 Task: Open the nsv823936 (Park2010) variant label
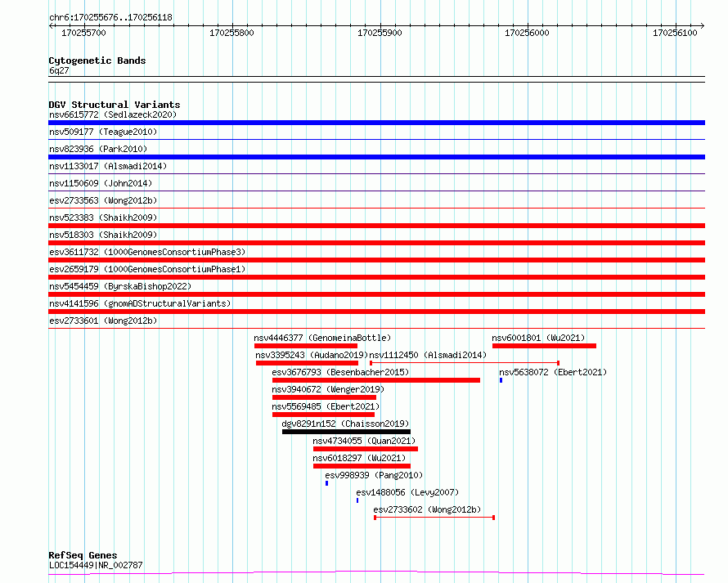coord(98,149)
